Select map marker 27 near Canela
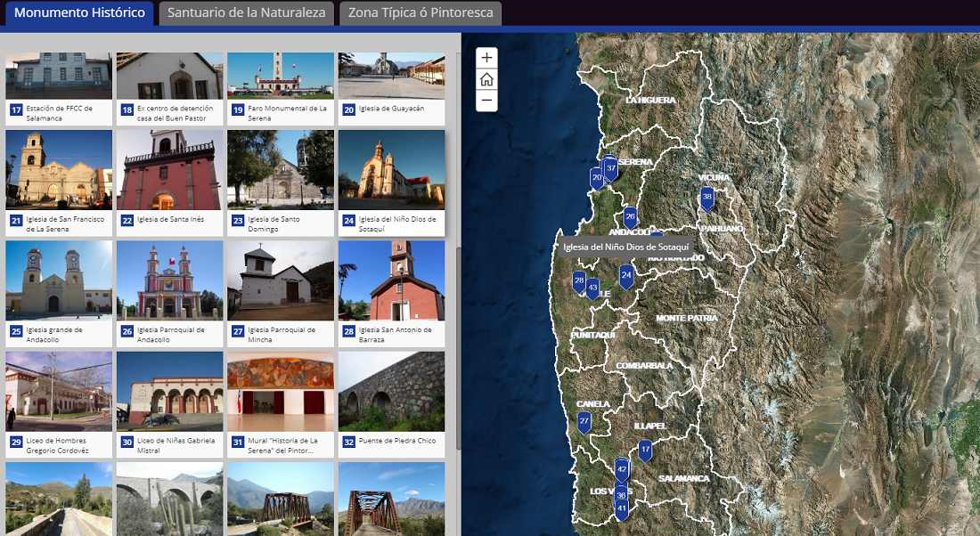Image resolution: width=980 pixels, height=536 pixels. (x=584, y=421)
